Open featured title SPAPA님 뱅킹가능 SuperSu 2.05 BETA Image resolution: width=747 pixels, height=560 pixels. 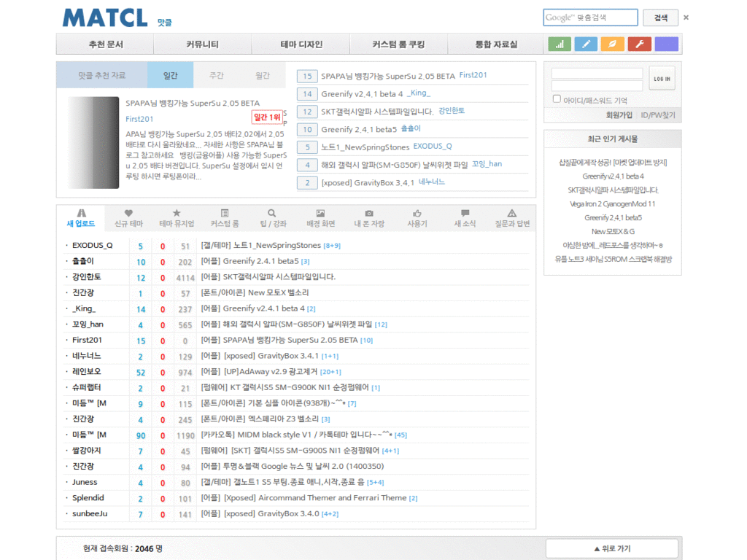(x=193, y=104)
